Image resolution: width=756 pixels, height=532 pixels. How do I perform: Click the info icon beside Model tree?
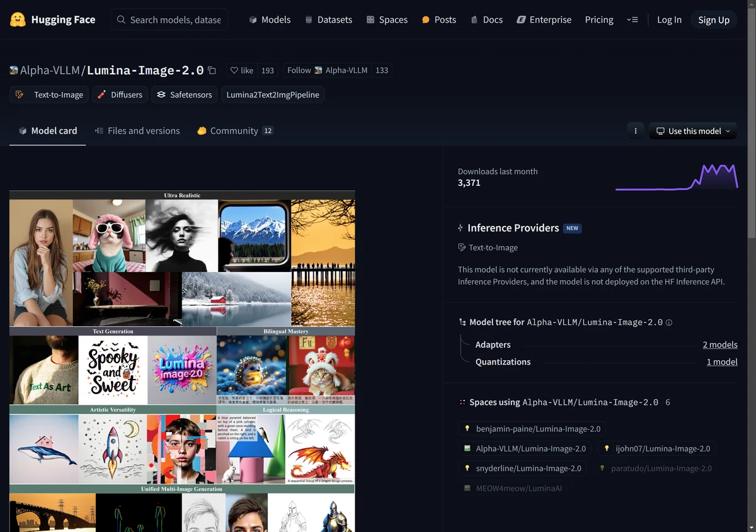coord(669,322)
